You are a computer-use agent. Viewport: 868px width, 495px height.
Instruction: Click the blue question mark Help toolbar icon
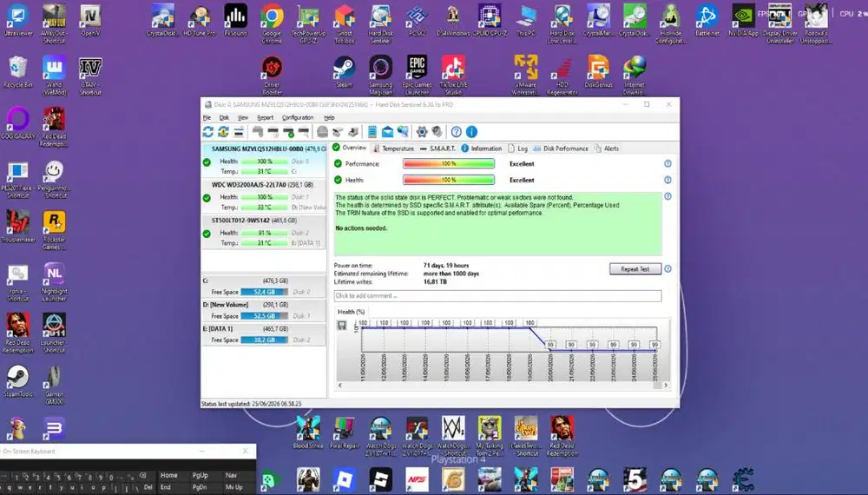[457, 132]
